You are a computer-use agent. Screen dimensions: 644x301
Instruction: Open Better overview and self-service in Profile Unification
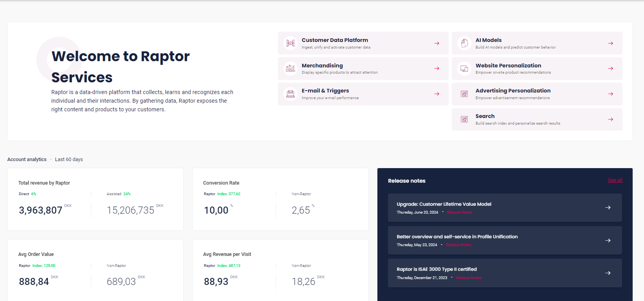coord(457,237)
